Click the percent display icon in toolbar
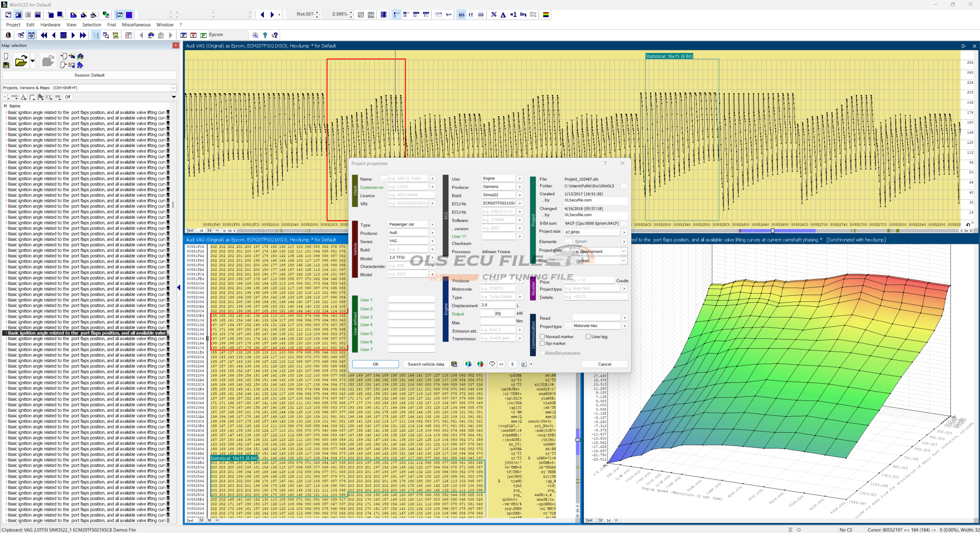 494,15
